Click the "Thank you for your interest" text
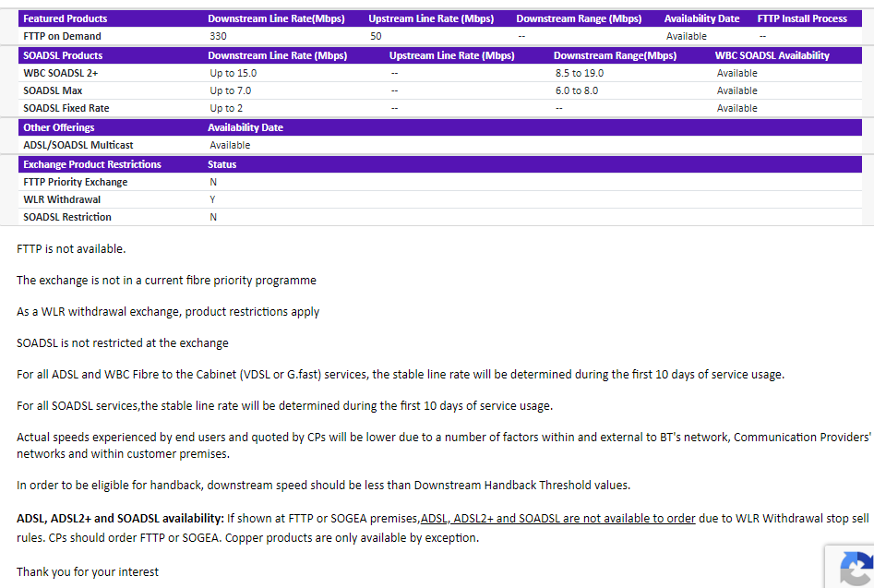Viewport: 874px width, 588px height. pyautogui.click(x=88, y=571)
